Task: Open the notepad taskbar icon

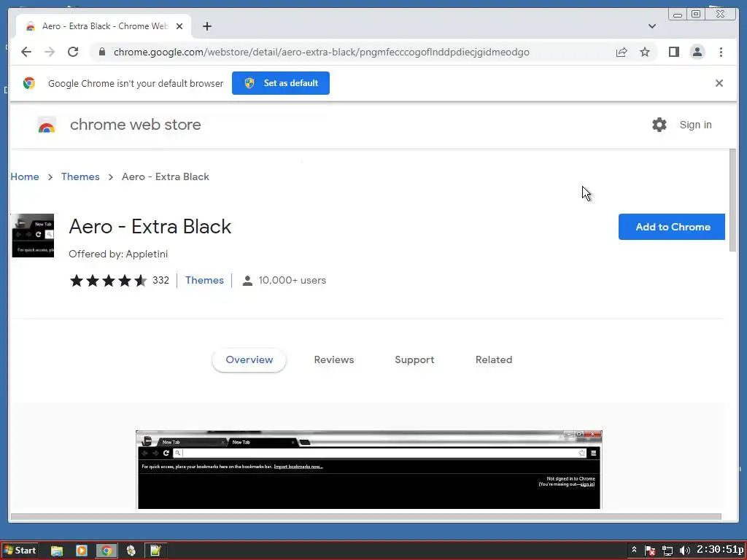Action: (x=155, y=551)
